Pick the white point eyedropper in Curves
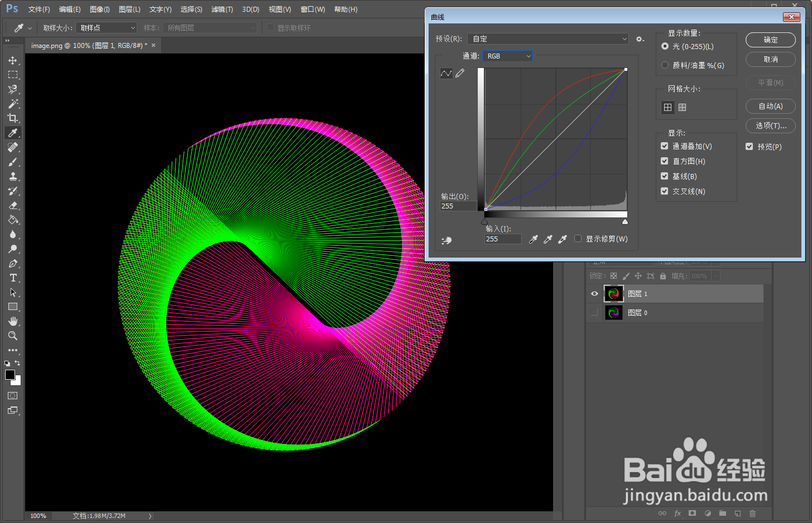812x523 pixels. click(563, 239)
